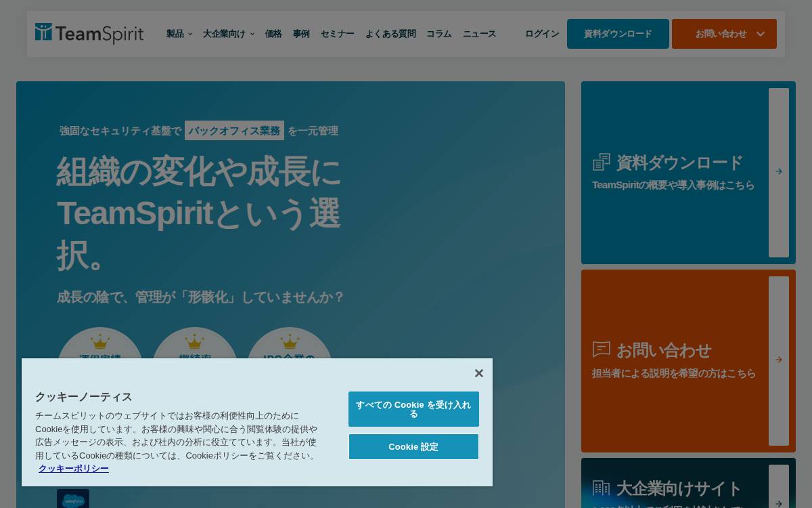Click text TeamSpiritの概要や導入事例はこちら
The width and height of the screenshot is (812, 508).
click(673, 185)
